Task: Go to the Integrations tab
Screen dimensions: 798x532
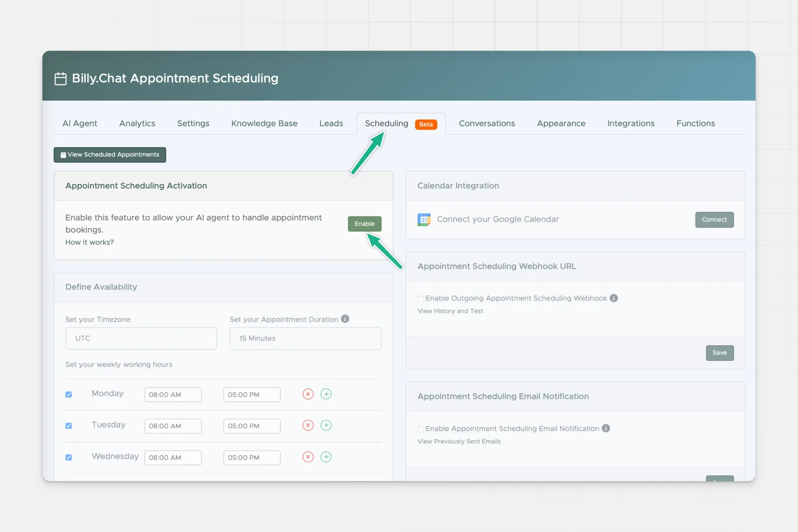Action: coord(631,124)
